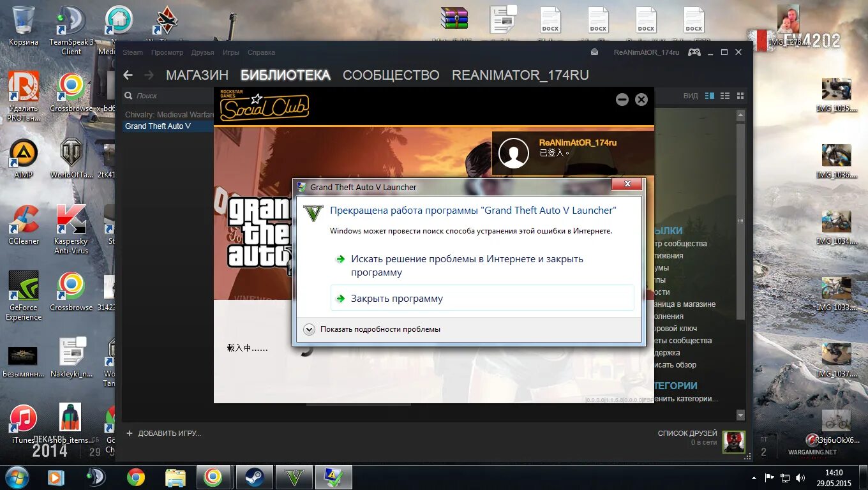Open the IMG_1034 desktop thumbnail
The height and width of the screenshot is (490, 868).
836,228
